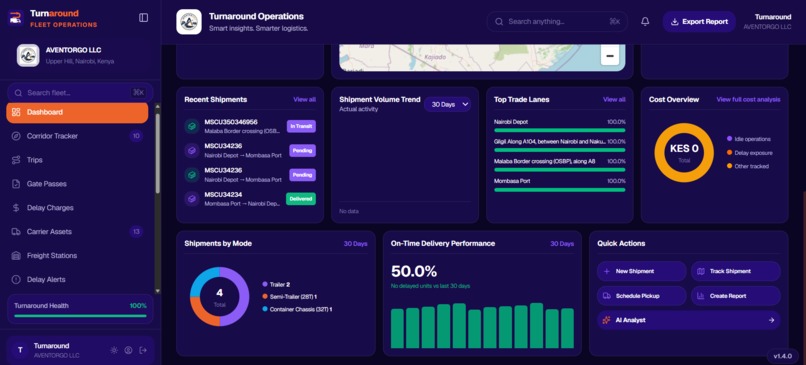Click the Carrier Assets truck icon
Viewport: 806px width, 365px height.
[x=16, y=232]
